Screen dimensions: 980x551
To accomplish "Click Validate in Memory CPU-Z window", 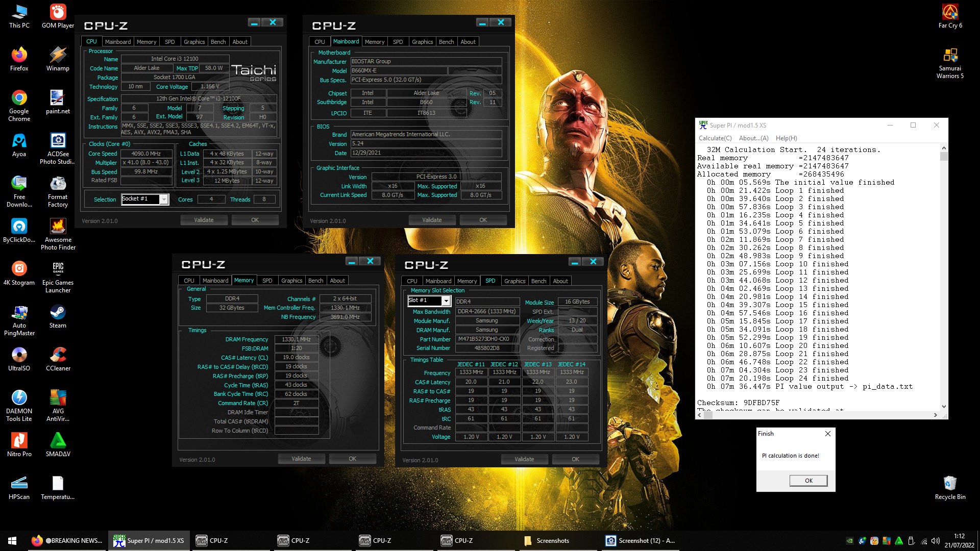I will coord(301,459).
